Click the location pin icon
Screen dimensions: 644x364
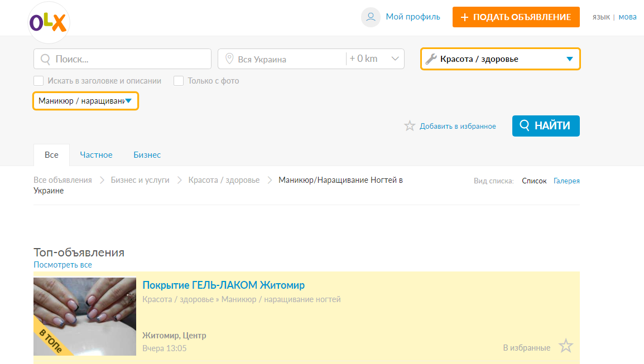click(229, 59)
